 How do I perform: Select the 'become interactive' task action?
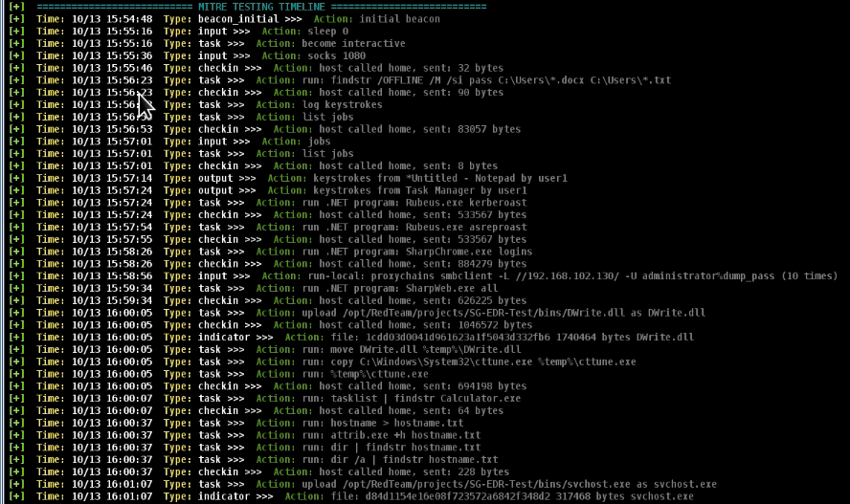[x=353, y=43]
